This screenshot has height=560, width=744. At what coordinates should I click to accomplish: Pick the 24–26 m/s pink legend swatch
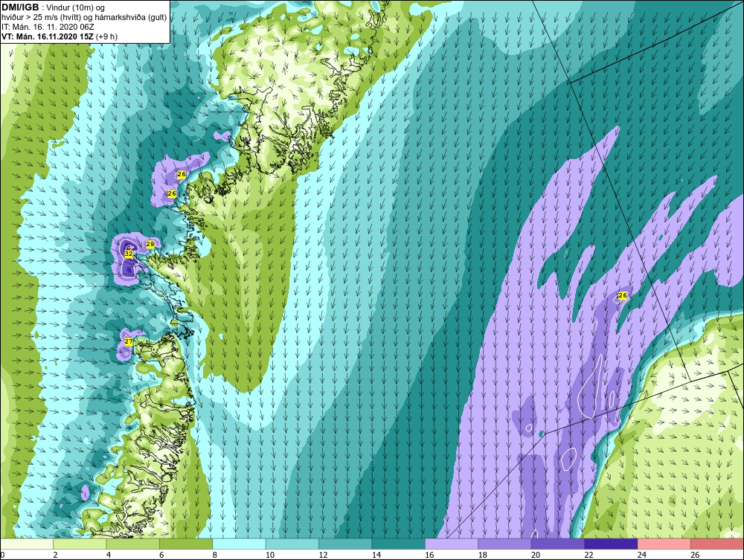(664, 544)
